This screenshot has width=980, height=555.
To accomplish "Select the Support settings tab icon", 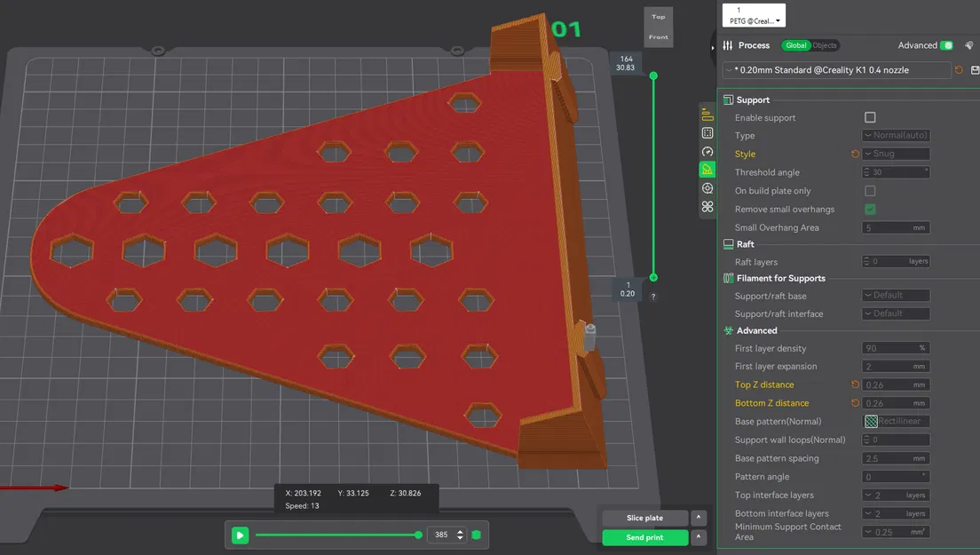I will [x=707, y=170].
